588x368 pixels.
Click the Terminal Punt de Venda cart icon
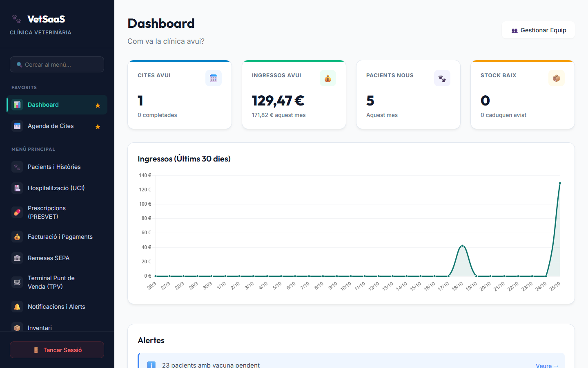[17, 282]
